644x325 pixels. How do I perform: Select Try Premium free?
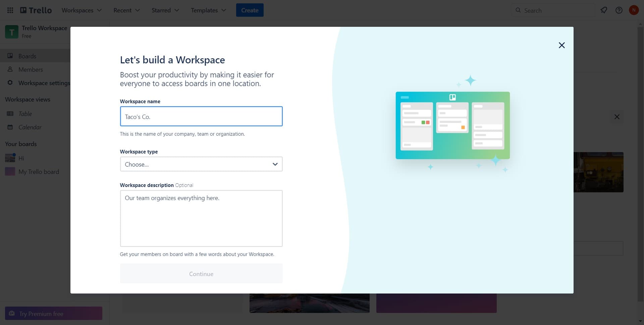point(53,313)
